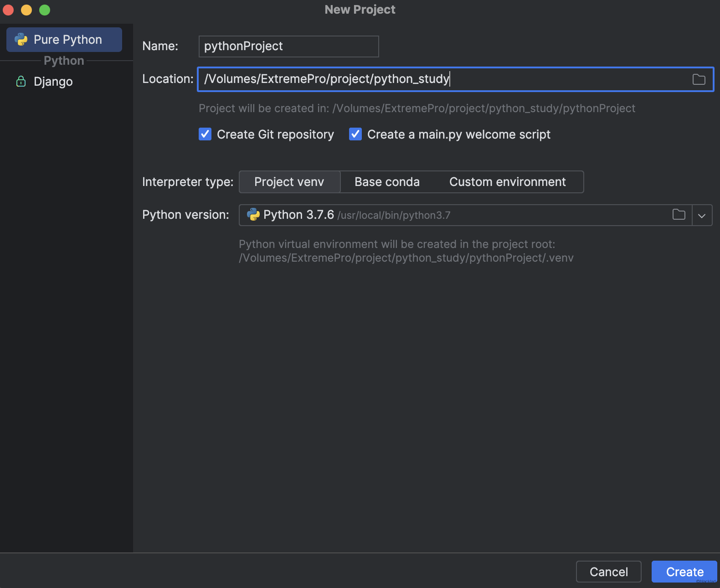The width and height of the screenshot is (720, 588).
Task: Click the Python group header label
Action: click(x=64, y=61)
